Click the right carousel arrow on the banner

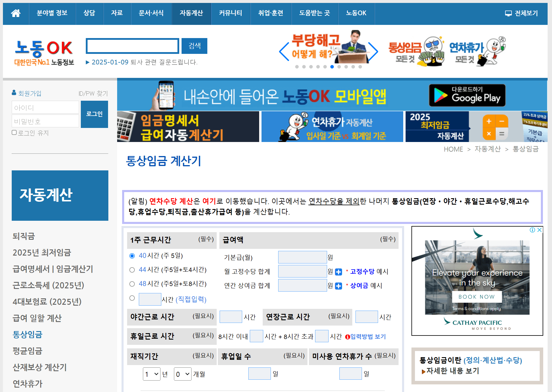click(372, 52)
